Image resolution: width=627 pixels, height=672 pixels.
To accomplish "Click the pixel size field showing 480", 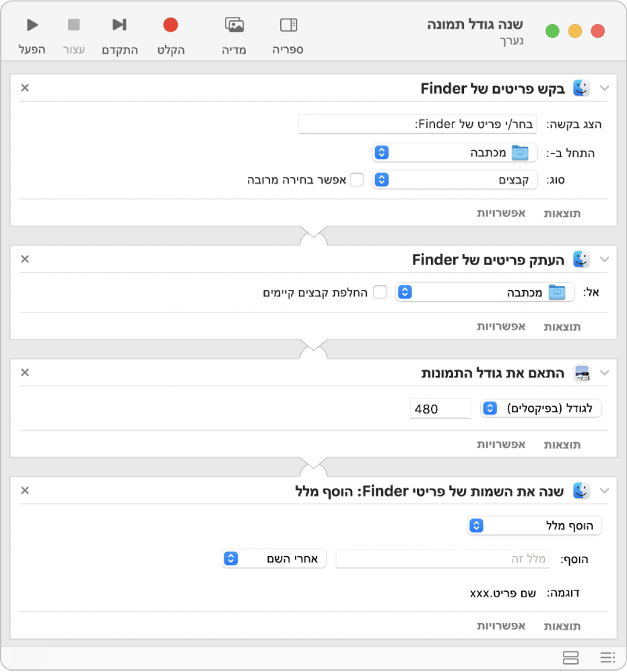I will click(440, 408).
